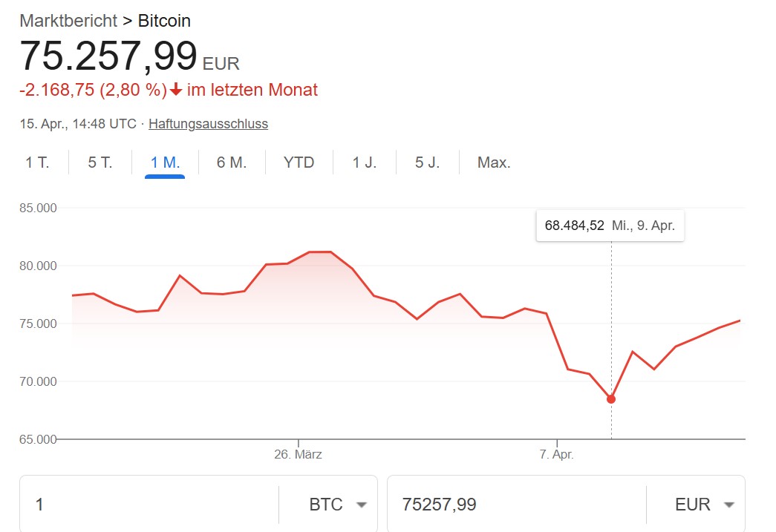Click the EUR amount field 75257,99
Screen dimensions: 776x532
pos(517,505)
